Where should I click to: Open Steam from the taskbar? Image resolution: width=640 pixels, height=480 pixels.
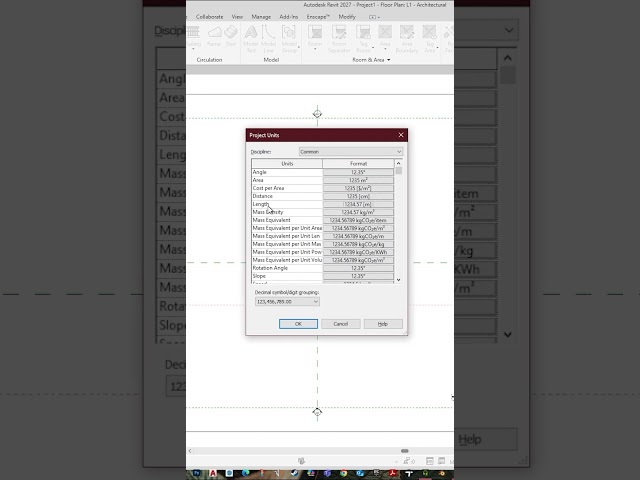pos(294,473)
